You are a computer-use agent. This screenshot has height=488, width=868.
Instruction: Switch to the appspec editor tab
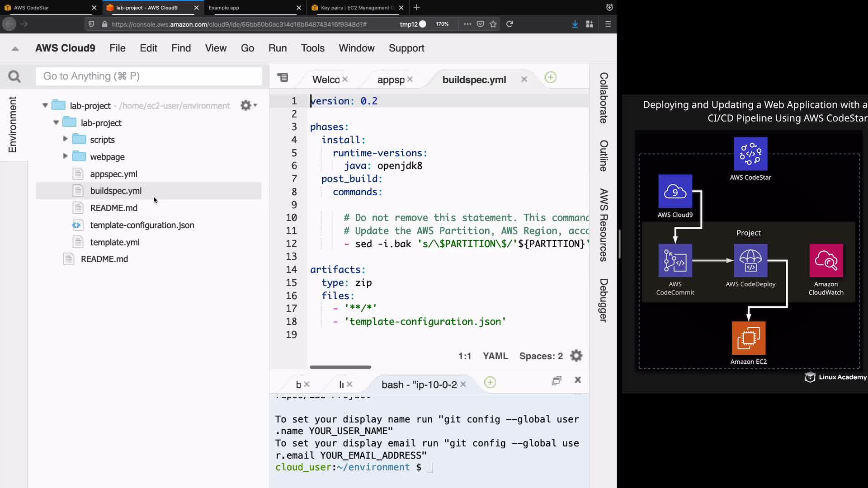[390, 80]
